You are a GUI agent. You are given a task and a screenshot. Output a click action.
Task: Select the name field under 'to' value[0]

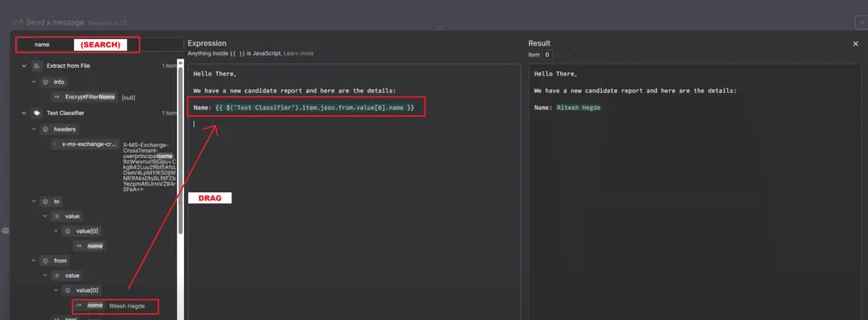(x=95, y=246)
